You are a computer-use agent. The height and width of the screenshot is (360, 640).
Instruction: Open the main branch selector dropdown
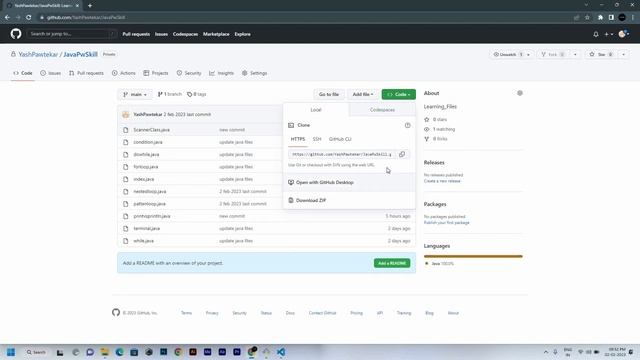click(135, 94)
